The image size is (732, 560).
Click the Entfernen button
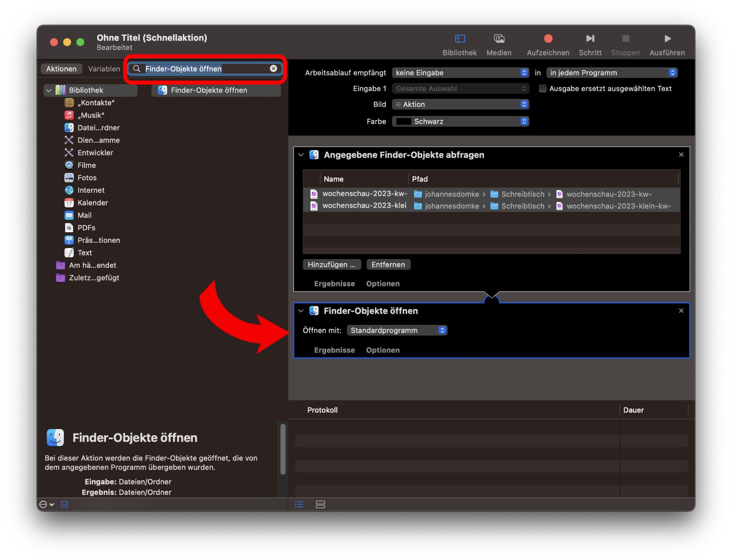pos(388,265)
